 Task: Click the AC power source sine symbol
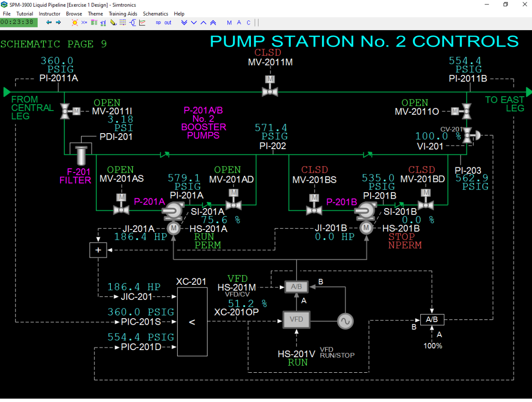point(345,321)
